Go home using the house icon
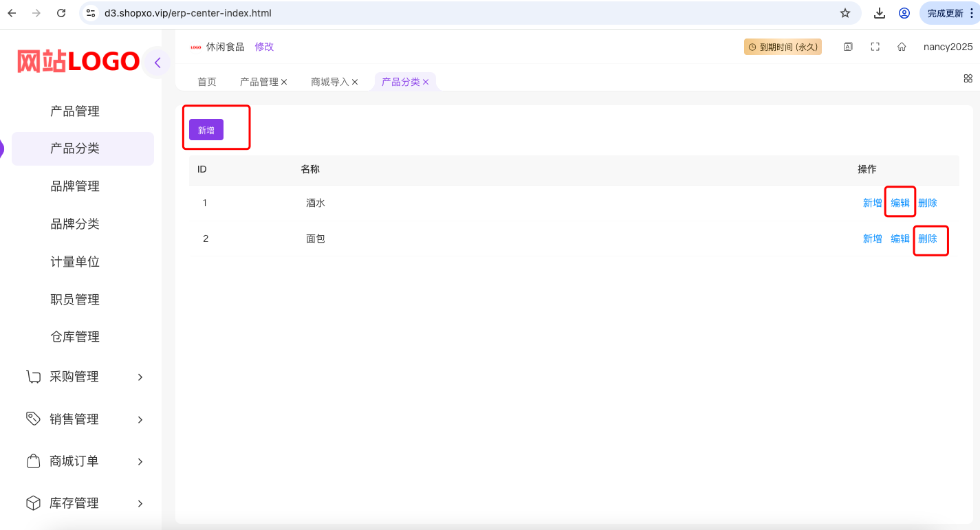The height and width of the screenshot is (530, 980). 902,47
